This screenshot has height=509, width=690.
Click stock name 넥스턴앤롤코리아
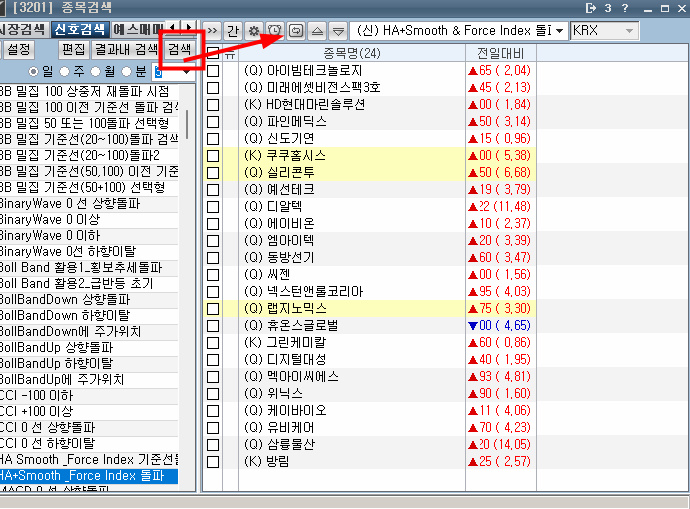(x=315, y=292)
